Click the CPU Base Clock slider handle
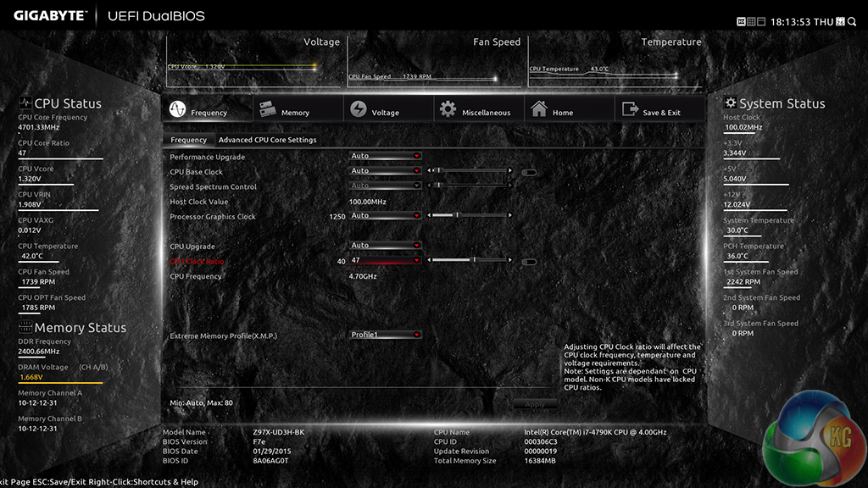 pyautogui.click(x=438, y=170)
